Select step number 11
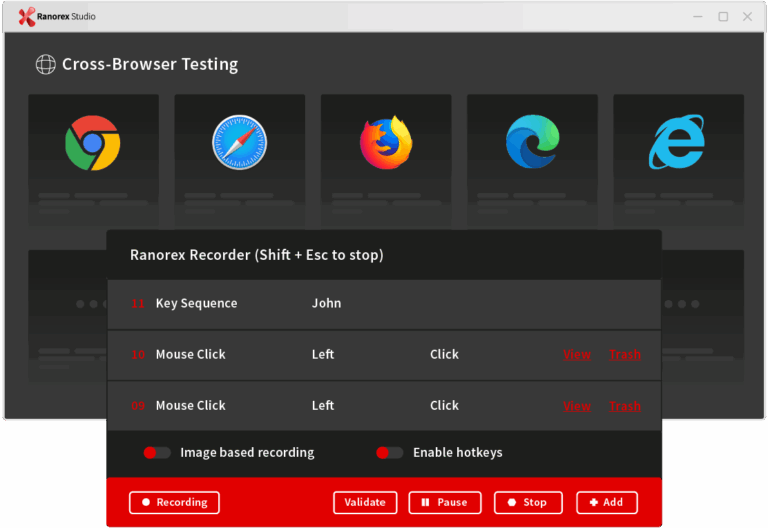The height and width of the screenshot is (528, 768). tap(138, 304)
